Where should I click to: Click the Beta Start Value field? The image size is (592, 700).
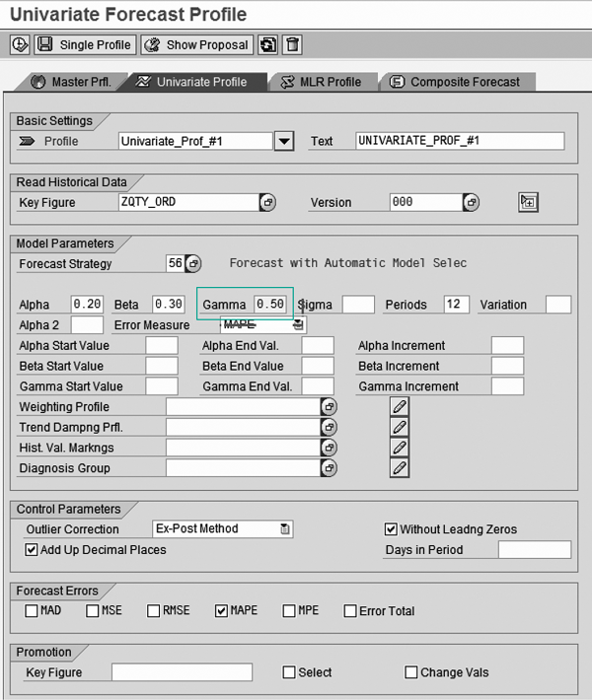(162, 366)
